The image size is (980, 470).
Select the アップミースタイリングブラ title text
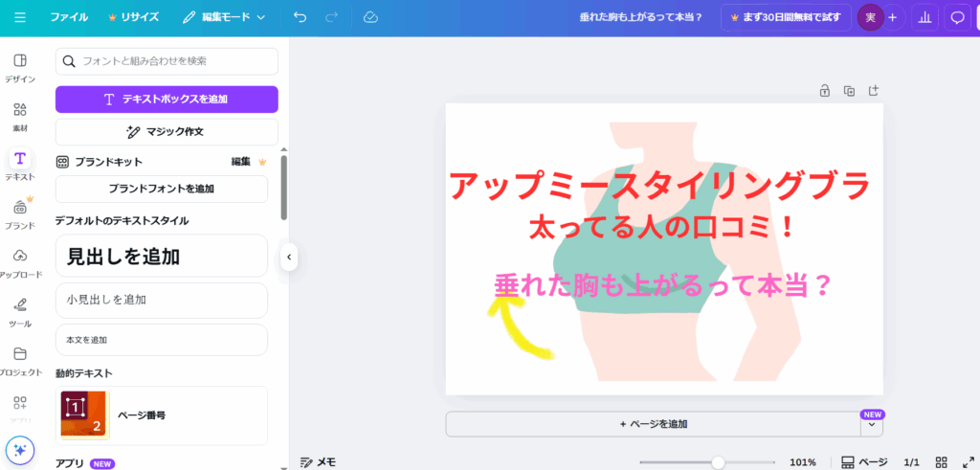tap(660, 186)
